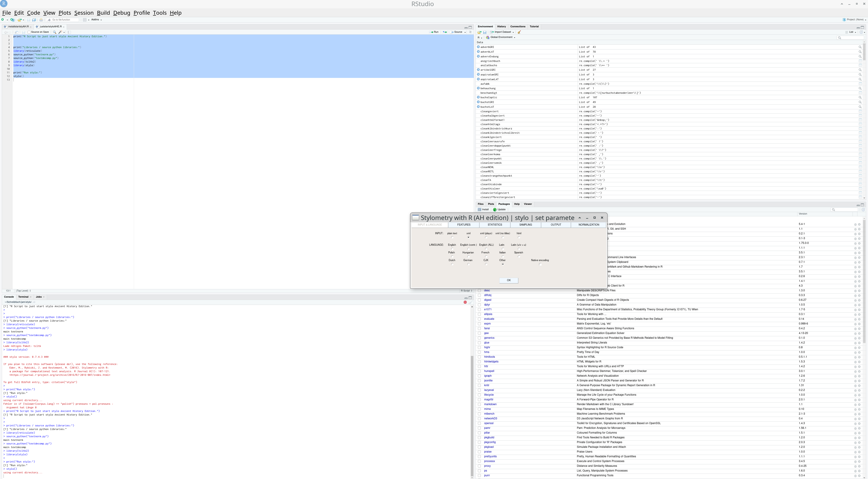Image resolution: width=868 pixels, height=479 pixels.
Task: Select the plain text input radio button
Action: pyautogui.click(x=452, y=238)
